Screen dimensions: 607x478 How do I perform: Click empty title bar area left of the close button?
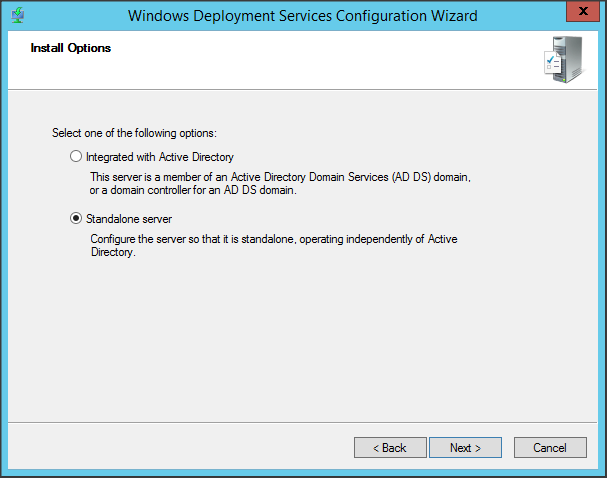click(520, 15)
